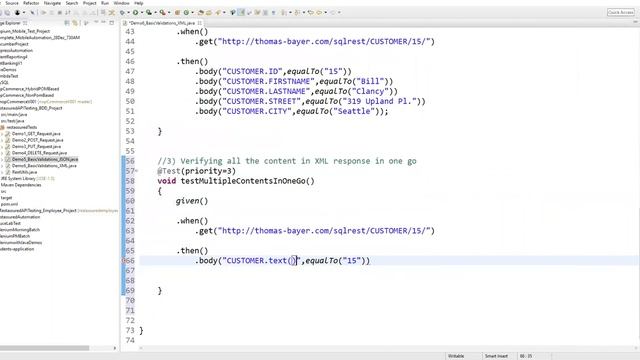Click the URL string on line 63

click(x=324, y=231)
